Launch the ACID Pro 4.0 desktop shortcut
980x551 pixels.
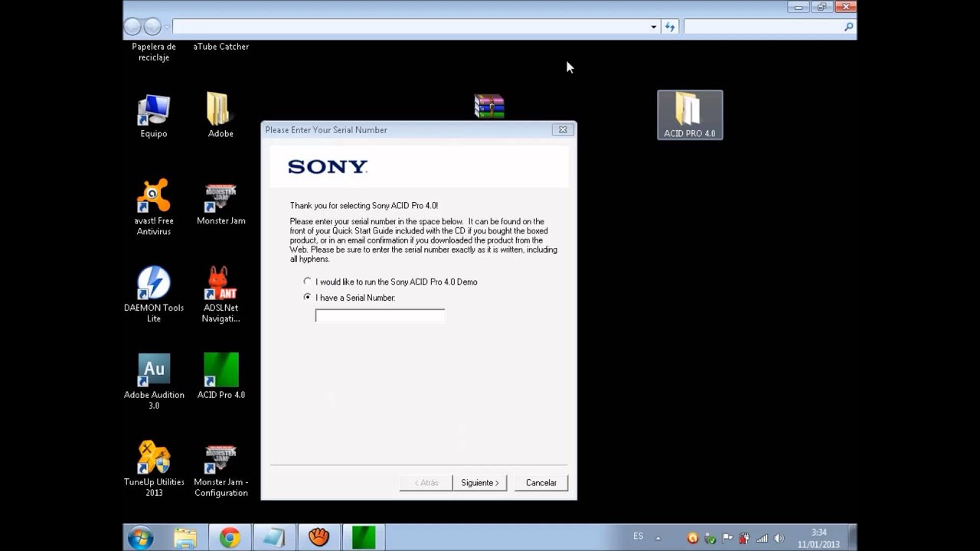point(220,377)
